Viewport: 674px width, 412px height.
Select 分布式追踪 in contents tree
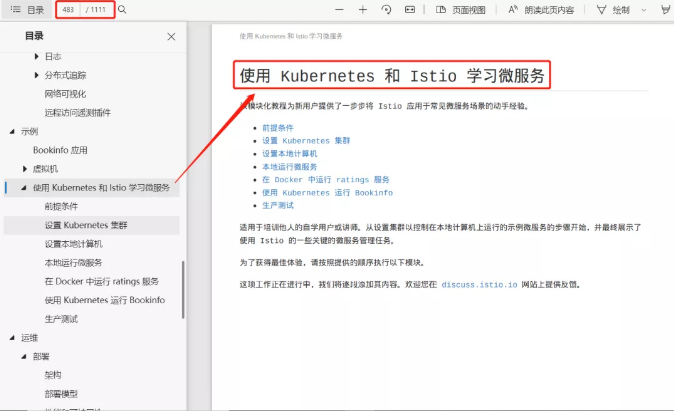pyautogui.click(x=65, y=75)
